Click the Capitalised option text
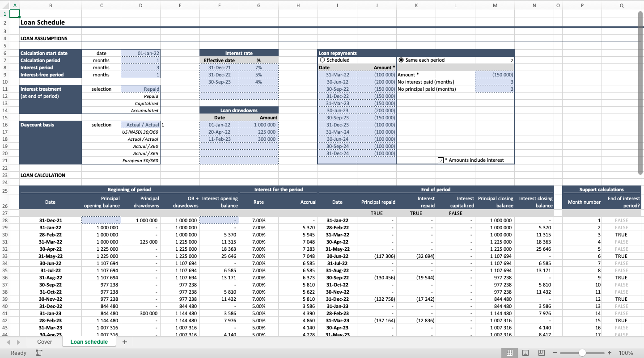This screenshot has width=644, height=358. pos(147,103)
